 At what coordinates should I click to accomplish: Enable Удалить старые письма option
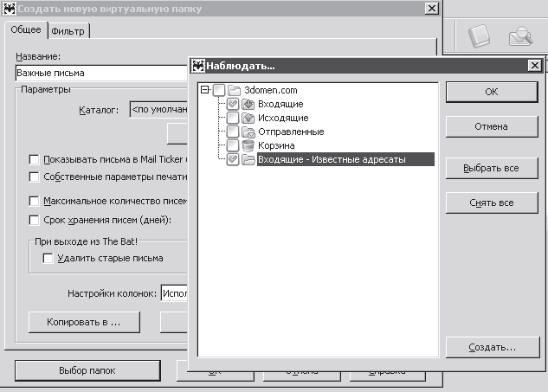point(48,258)
